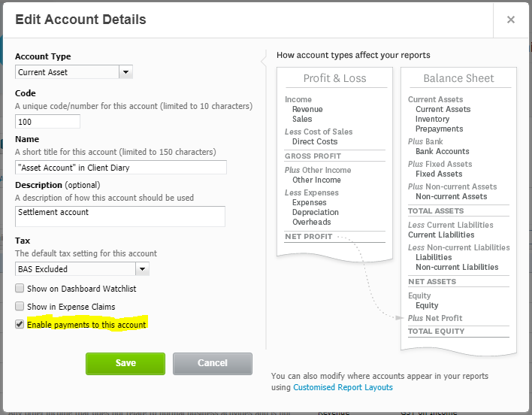Click the Enable payments label text
The width and height of the screenshot is (532, 415).
tap(86, 325)
